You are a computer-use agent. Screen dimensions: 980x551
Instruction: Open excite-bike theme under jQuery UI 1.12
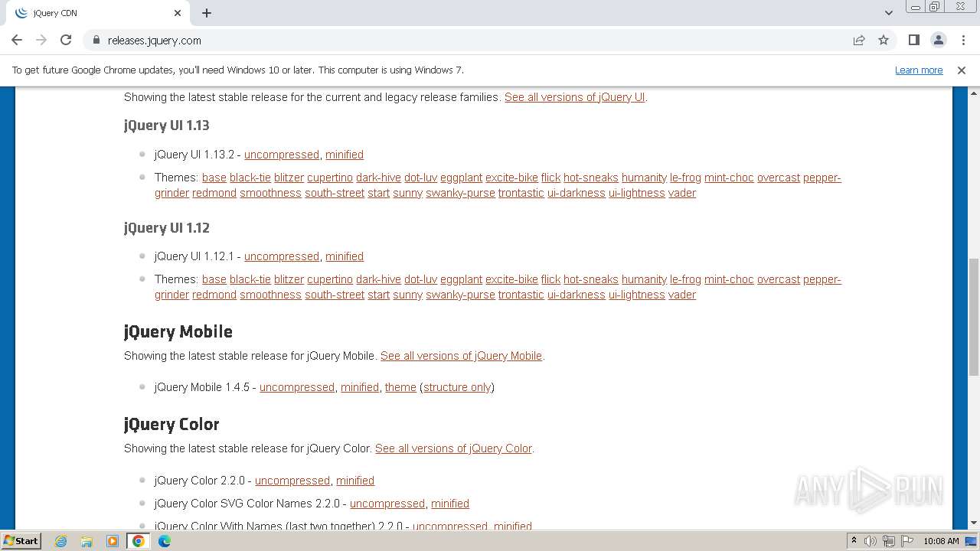point(511,279)
